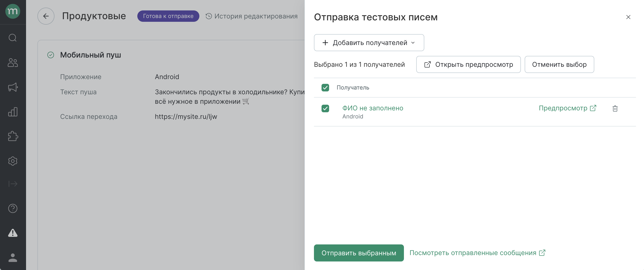Click the Текст пуша label
This screenshot has height=270, width=644.
click(78, 92)
